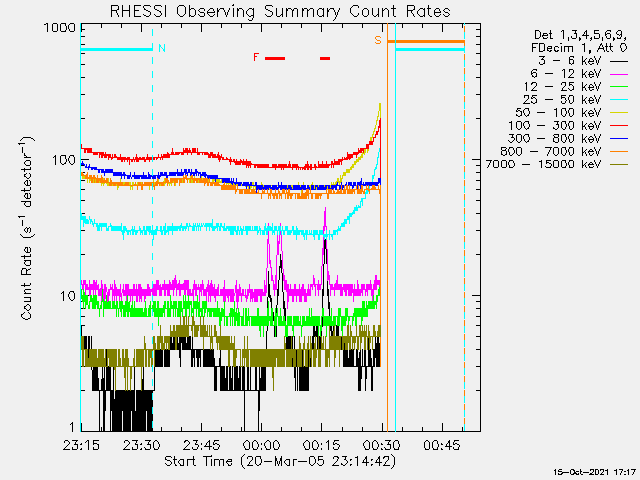640x480 pixels.
Task: Click the 23:30 time axis label
Action: [141, 445]
